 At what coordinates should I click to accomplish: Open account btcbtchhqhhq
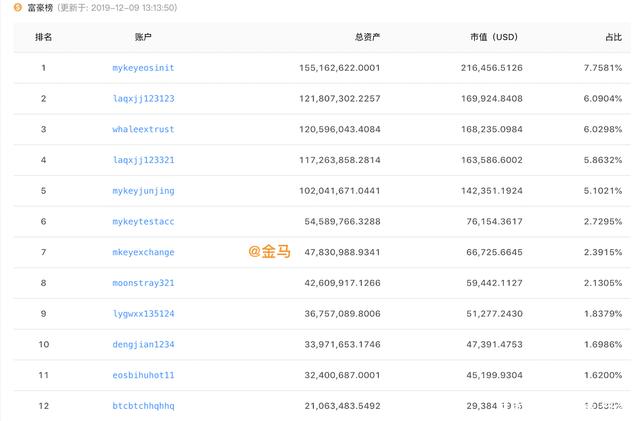tap(143, 406)
